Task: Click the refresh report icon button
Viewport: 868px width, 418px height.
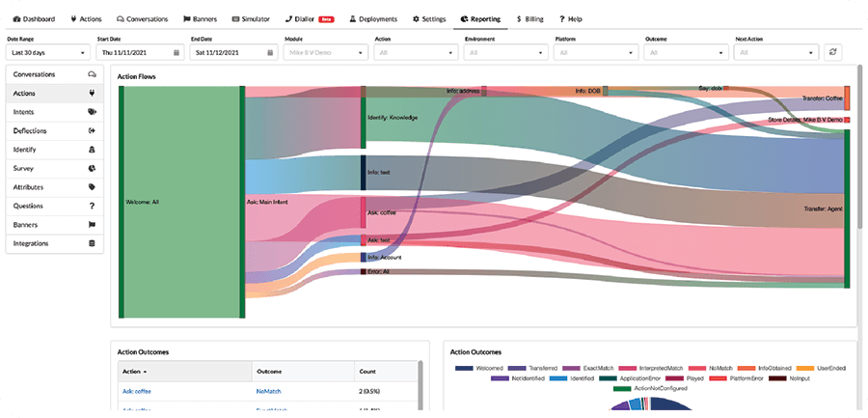Action: point(832,53)
